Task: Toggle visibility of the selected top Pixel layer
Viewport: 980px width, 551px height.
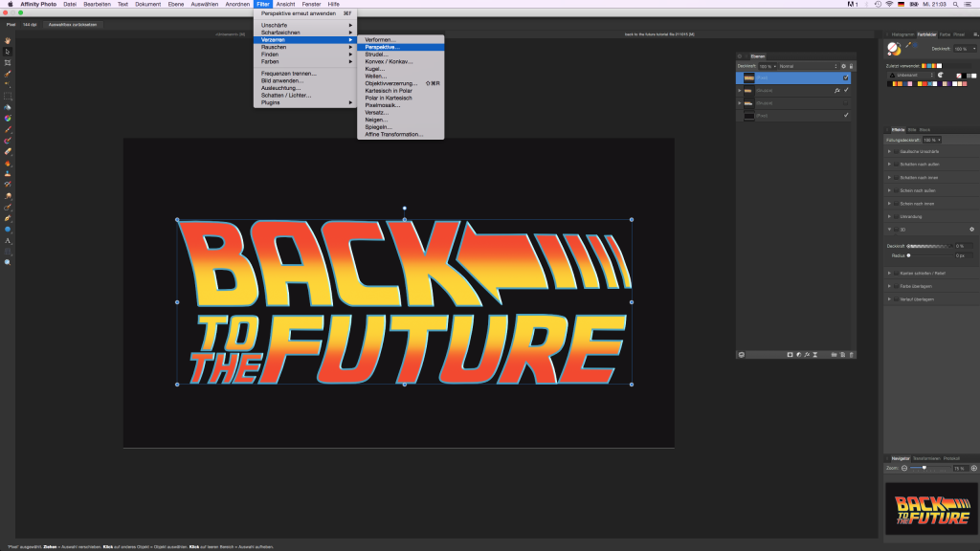Action: 846,78
